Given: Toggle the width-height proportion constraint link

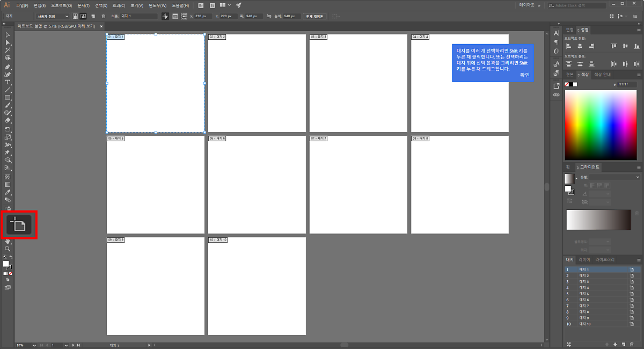Looking at the screenshot, I should (x=268, y=17).
